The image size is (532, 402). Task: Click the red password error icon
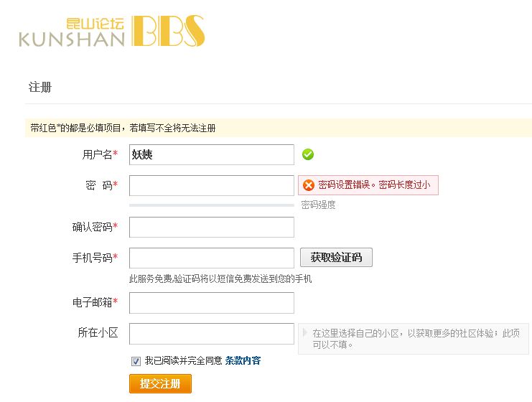point(309,185)
